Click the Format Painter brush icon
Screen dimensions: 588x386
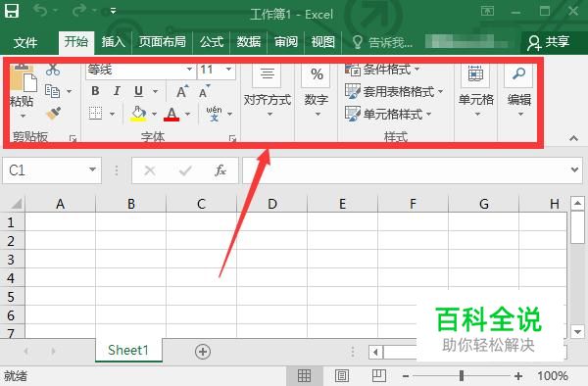(54, 113)
